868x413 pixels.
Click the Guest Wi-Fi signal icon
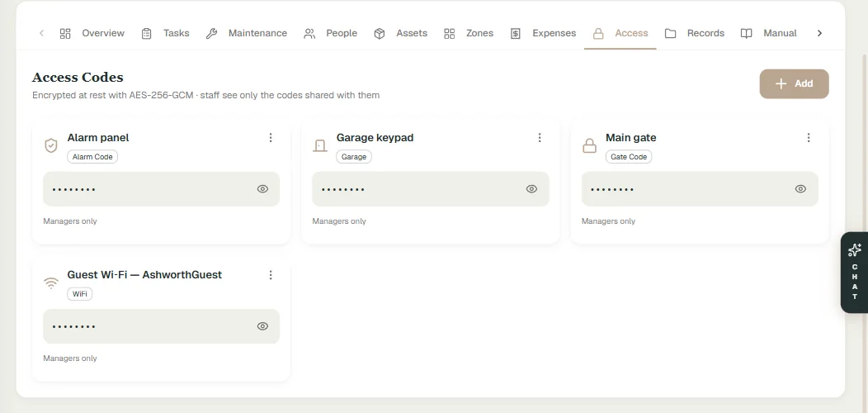pyautogui.click(x=51, y=283)
